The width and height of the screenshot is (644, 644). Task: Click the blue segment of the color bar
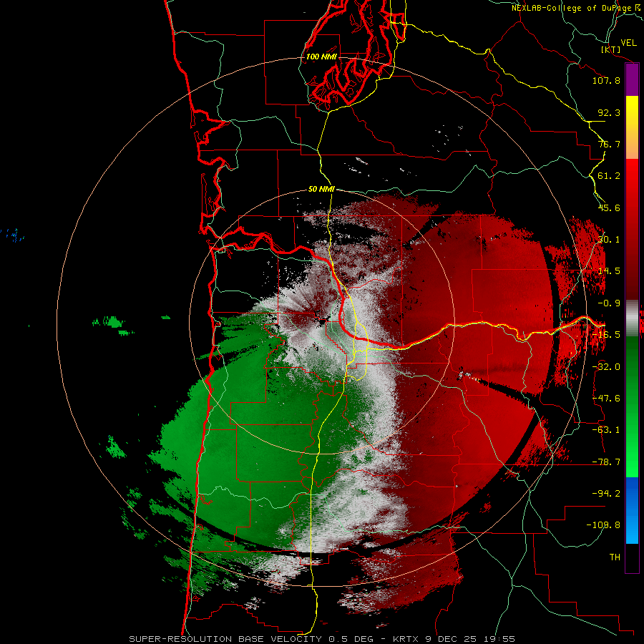[x=632, y=510]
